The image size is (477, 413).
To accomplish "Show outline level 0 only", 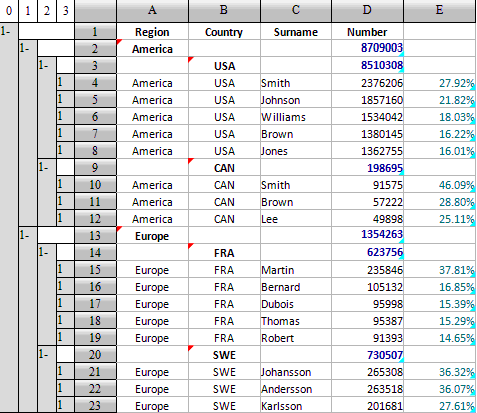I will 9,11.
